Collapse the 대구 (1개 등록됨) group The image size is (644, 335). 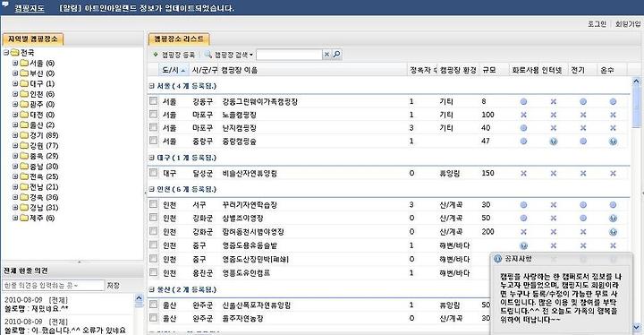pos(151,158)
